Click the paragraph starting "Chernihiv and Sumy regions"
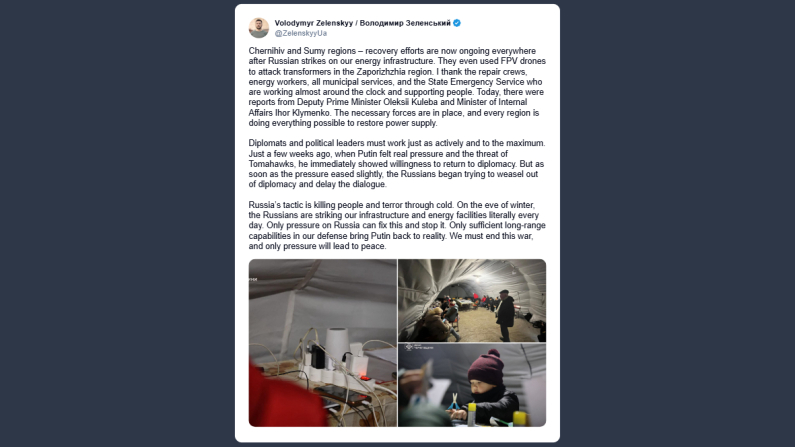 click(397, 87)
